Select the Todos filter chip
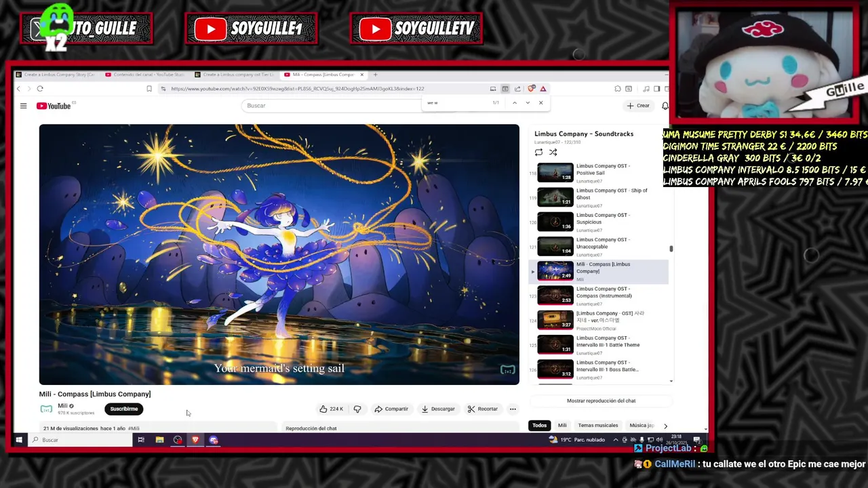 [x=539, y=426]
